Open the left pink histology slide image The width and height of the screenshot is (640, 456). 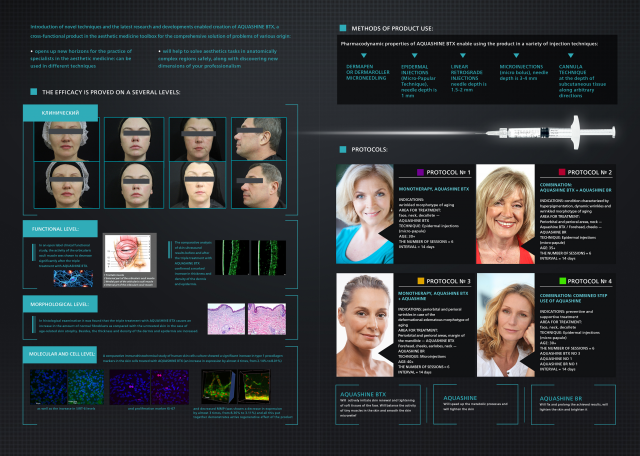tap(226, 319)
